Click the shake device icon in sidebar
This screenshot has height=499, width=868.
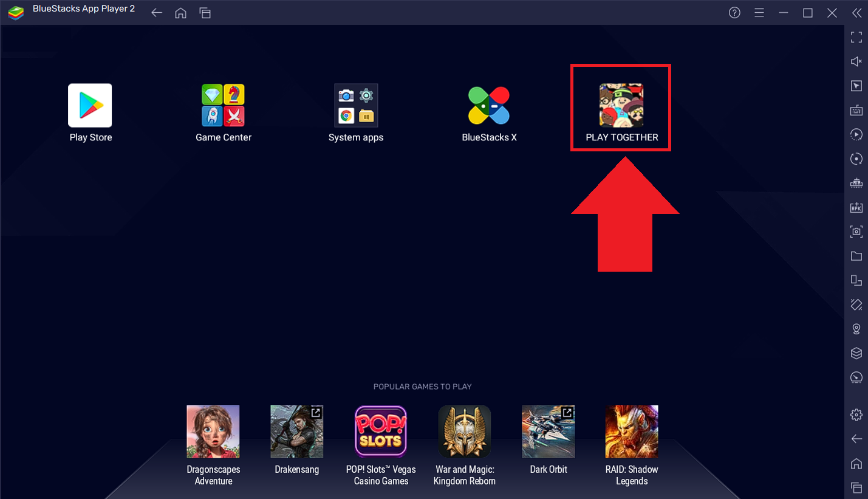856,305
